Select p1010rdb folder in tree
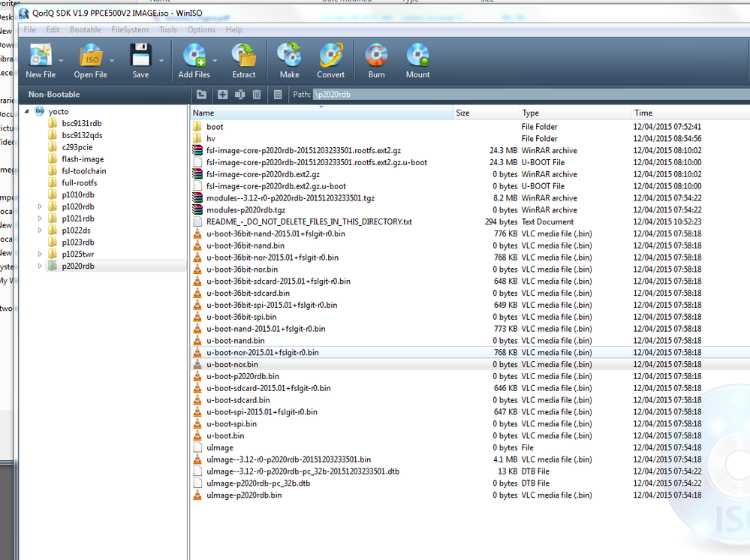750x560 pixels. [78, 194]
